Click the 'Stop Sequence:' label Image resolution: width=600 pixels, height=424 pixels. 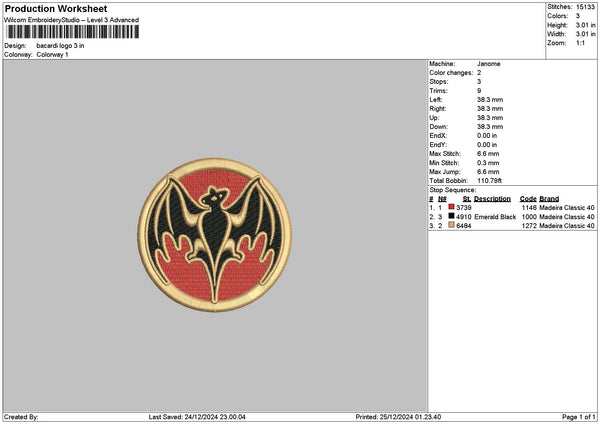(453, 190)
